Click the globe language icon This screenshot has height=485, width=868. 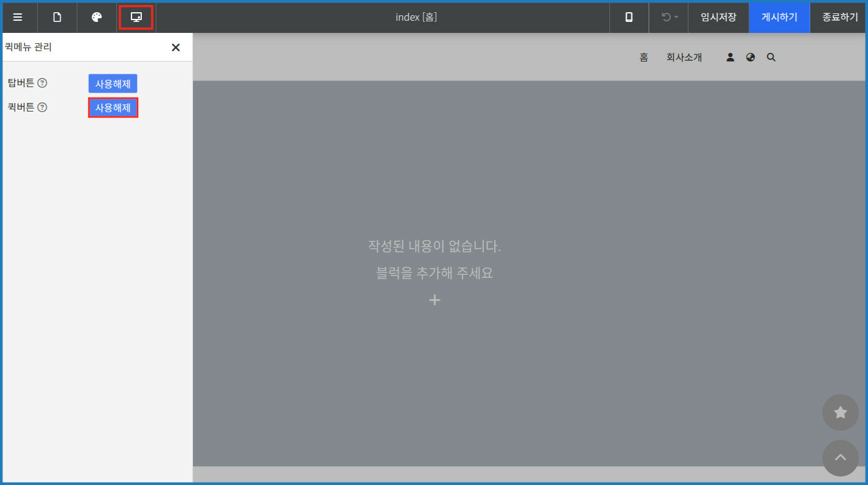751,57
